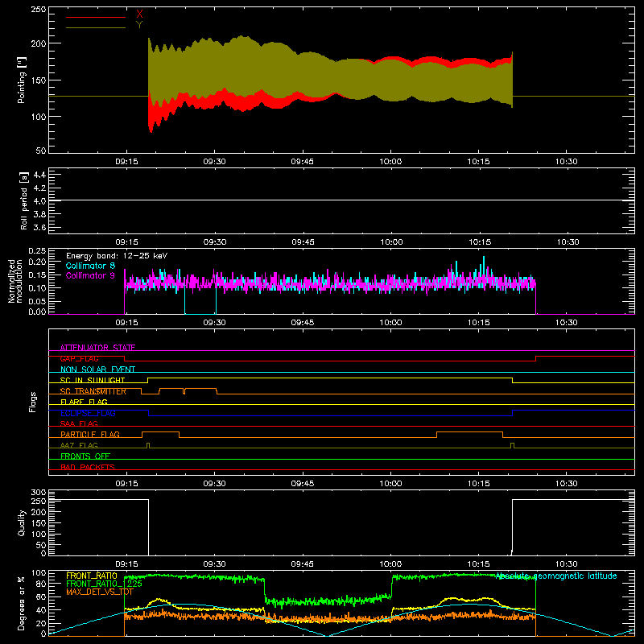The image size is (644, 644).
Task: Click the 'Pointing' axis label
Action: [x=22, y=80]
